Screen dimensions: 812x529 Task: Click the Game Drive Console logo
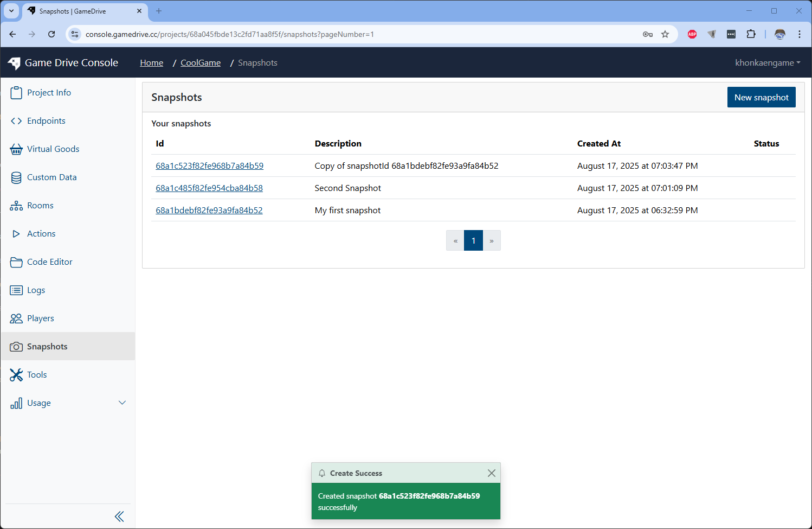pyautogui.click(x=15, y=63)
